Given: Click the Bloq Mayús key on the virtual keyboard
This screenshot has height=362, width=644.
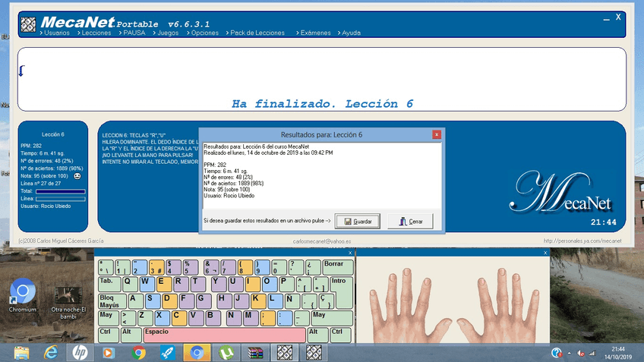Looking at the screenshot, I should tap(112, 301).
